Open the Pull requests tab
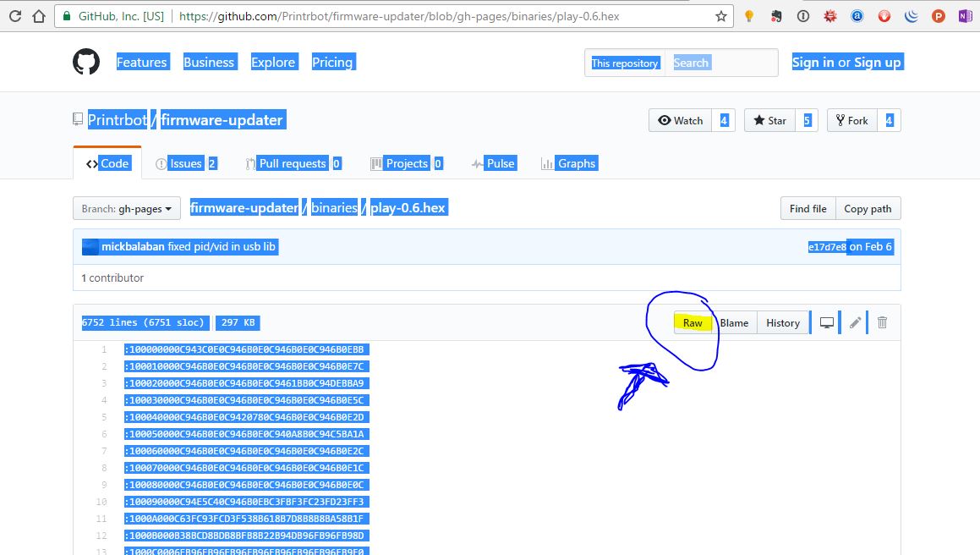The image size is (980, 555). [293, 163]
